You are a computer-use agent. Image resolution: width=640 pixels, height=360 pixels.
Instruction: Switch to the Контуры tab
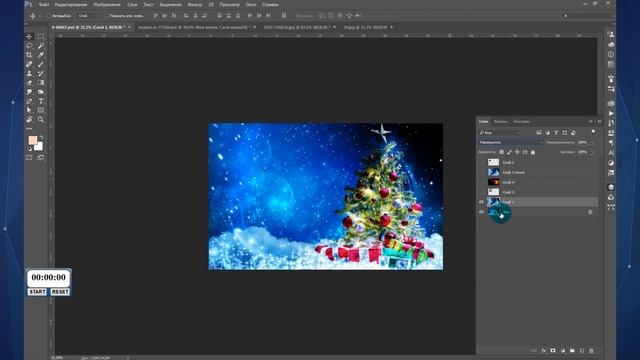coord(522,122)
